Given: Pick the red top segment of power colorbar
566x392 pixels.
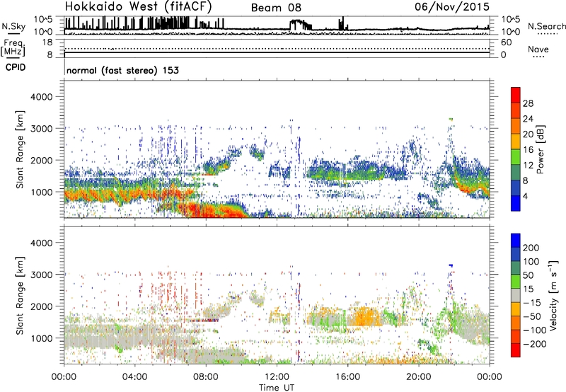Looking at the screenshot, I should 516,96.
